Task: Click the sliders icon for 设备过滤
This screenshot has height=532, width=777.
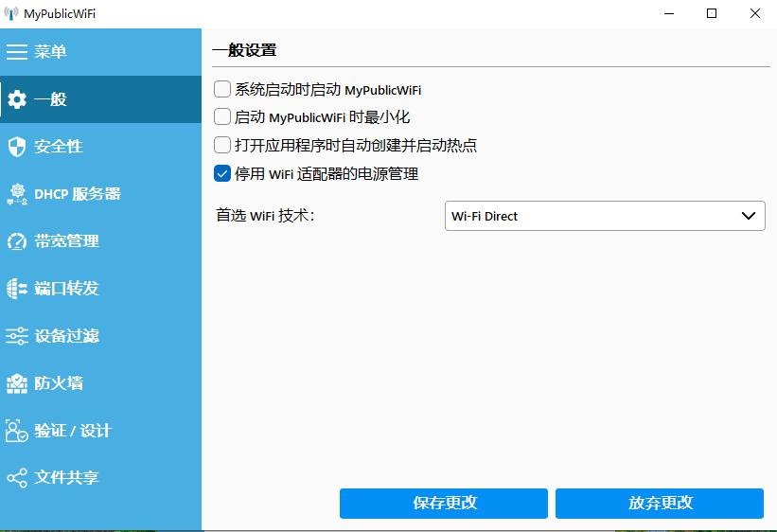Action: pyautogui.click(x=17, y=336)
